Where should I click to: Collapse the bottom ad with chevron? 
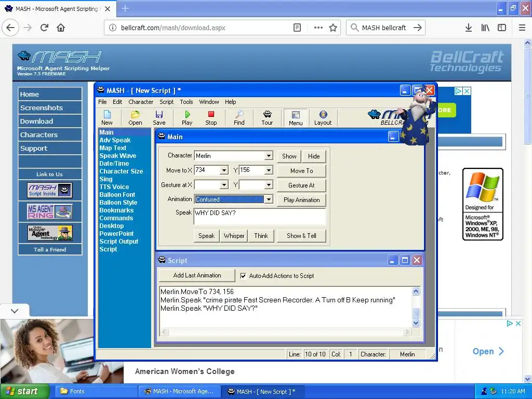[x=15, y=311]
